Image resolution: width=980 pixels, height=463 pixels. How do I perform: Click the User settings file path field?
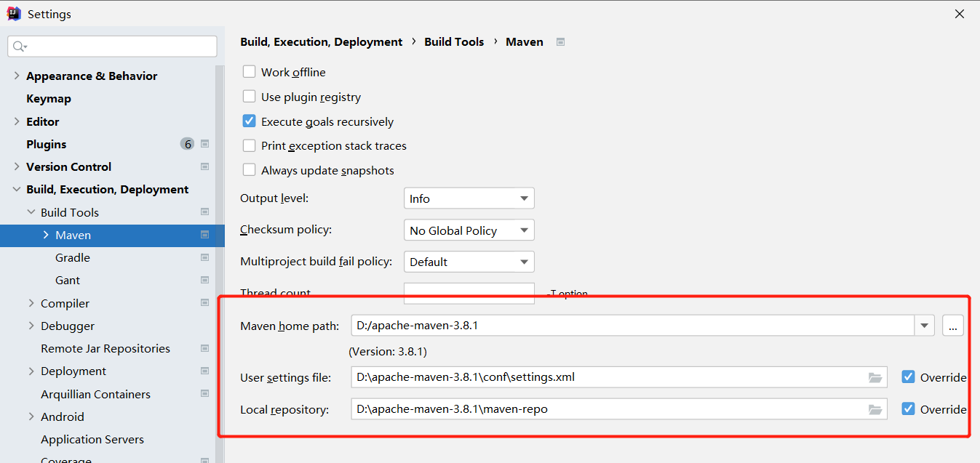(x=619, y=377)
